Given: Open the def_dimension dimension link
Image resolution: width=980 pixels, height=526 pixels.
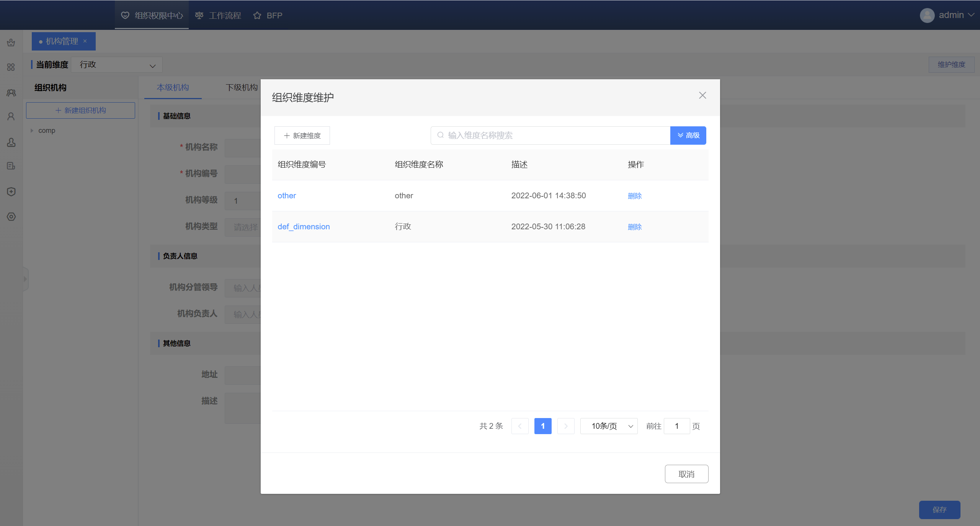Looking at the screenshot, I should pyautogui.click(x=304, y=227).
